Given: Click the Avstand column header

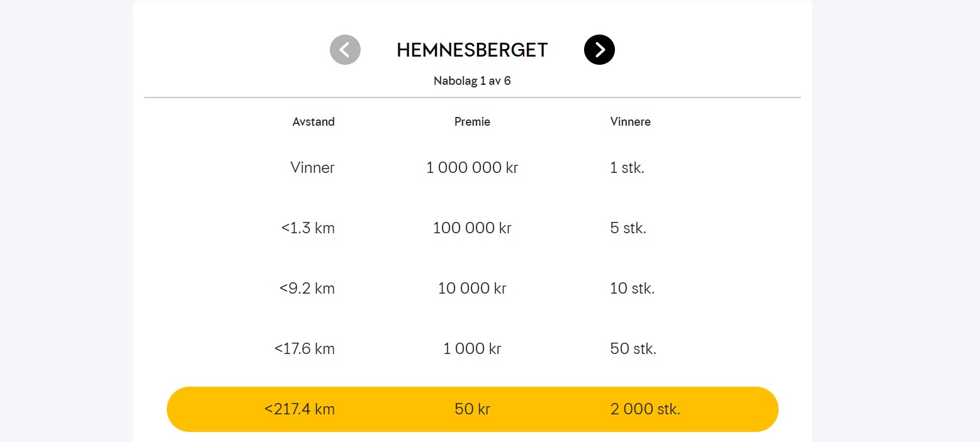Looking at the screenshot, I should tap(313, 122).
